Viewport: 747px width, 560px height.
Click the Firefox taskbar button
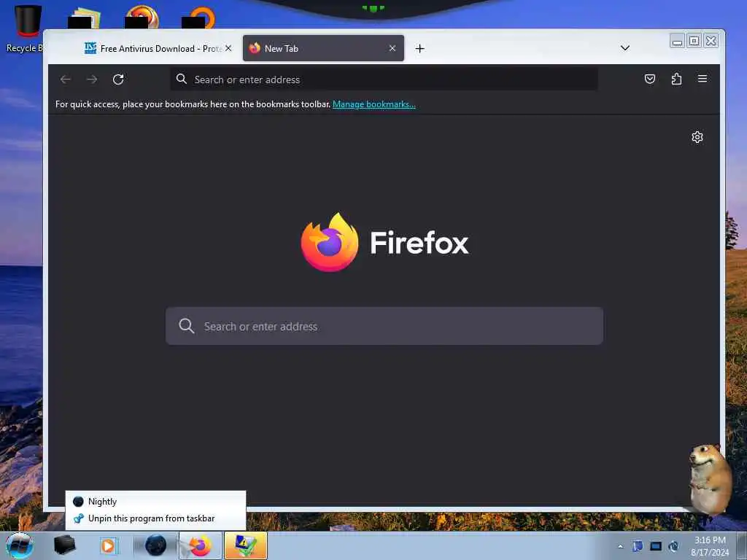tap(201, 545)
